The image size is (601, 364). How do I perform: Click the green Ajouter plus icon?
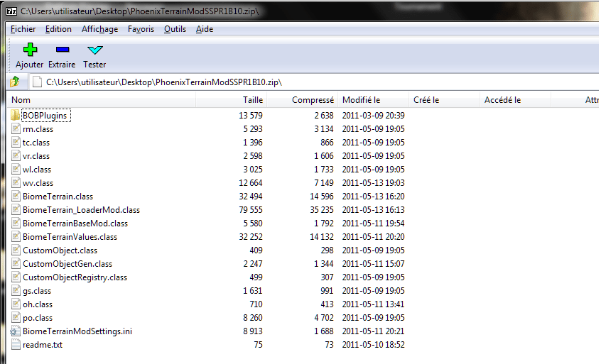click(30, 50)
